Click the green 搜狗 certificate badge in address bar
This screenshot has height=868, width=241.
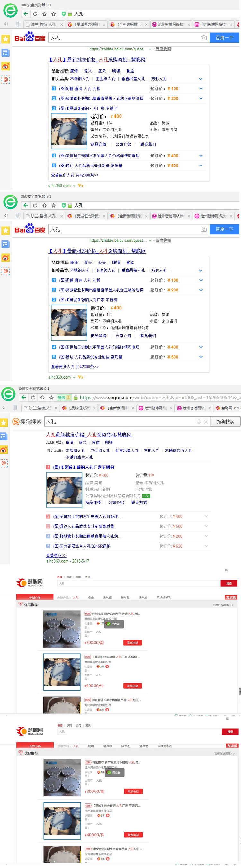click(x=63, y=397)
